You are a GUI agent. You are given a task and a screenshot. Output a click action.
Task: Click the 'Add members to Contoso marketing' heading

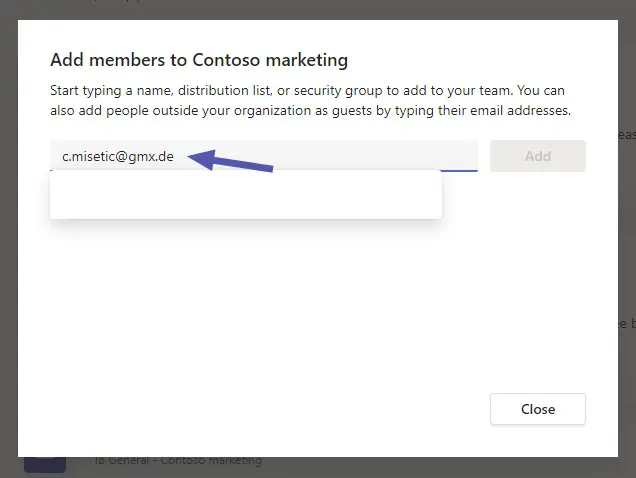click(199, 60)
